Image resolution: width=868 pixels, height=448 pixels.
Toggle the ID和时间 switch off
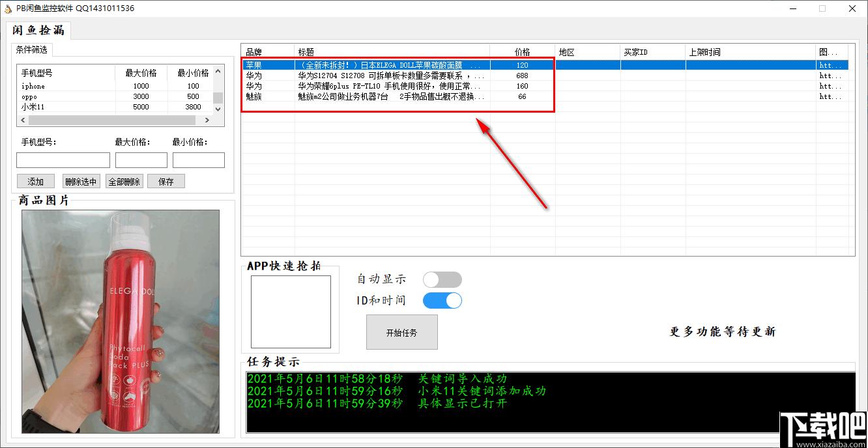click(x=442, y=300)
